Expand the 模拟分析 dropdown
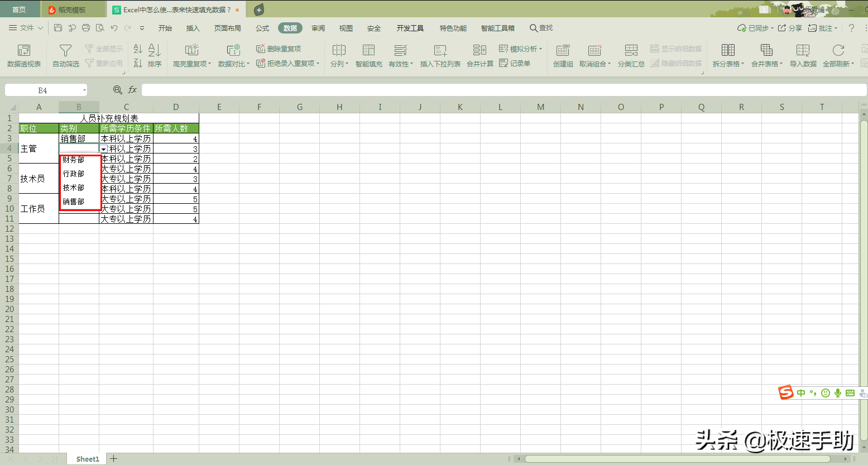Viewport: 868px width, 465px height. [x=540, y=49]
